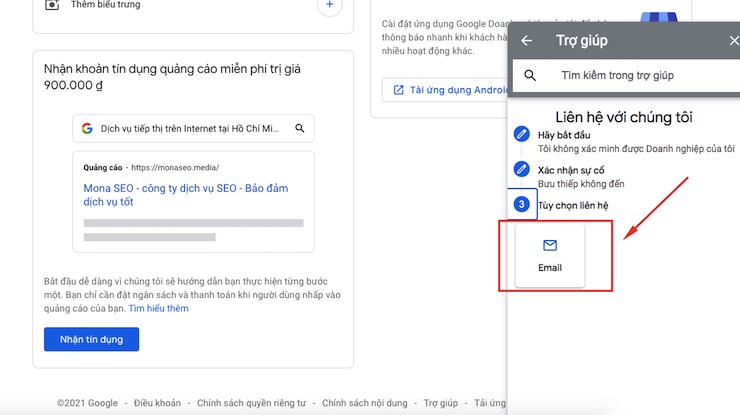
Task: Click the Nhận tín dụng button
Action: [x=92, y=339]
